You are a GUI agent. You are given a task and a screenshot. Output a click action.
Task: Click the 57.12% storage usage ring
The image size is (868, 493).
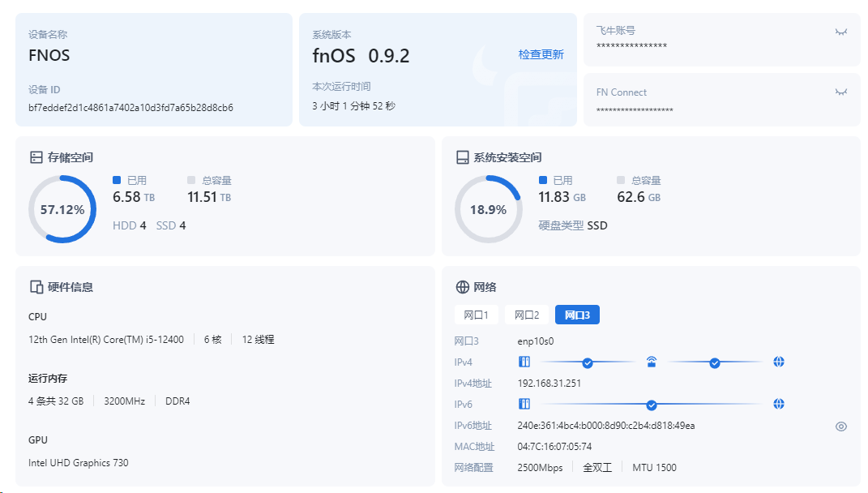pyautogui.click(x=62, y=209)
